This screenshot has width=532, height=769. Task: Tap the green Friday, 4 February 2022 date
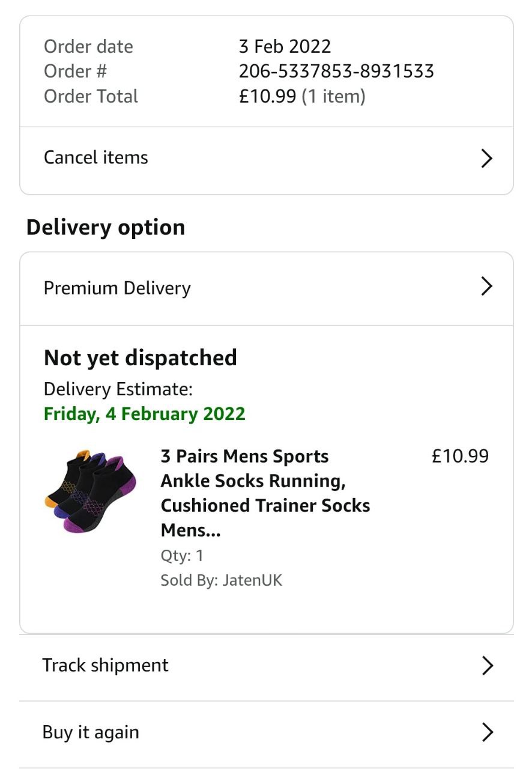145,414
